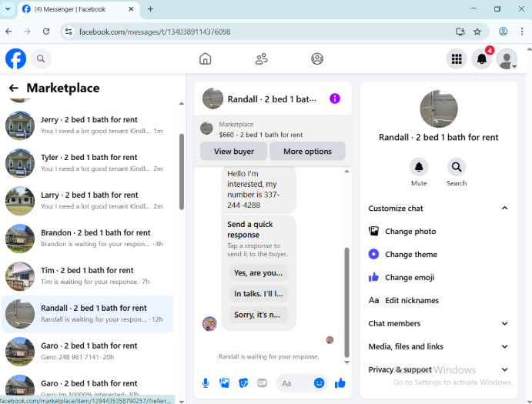Mute the conversation with the bell icon
This screenshot has height=404, width=532.
click(419, 167)
